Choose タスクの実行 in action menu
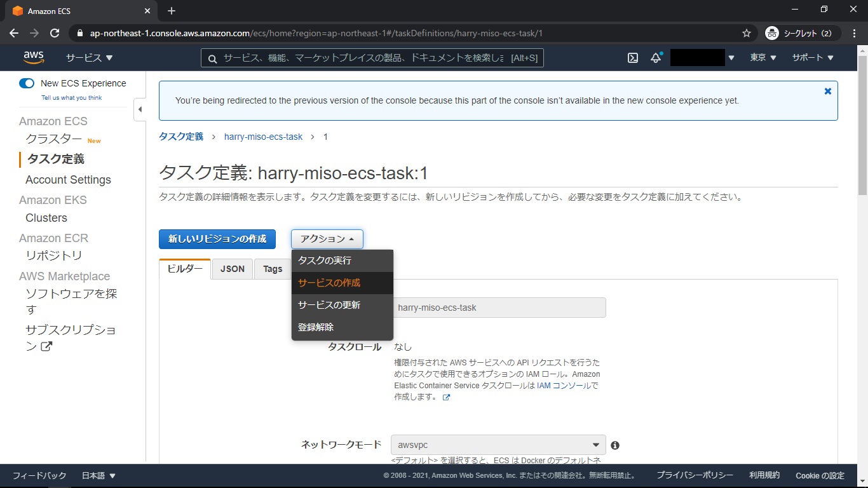868x488 pixels. (325, 261)
